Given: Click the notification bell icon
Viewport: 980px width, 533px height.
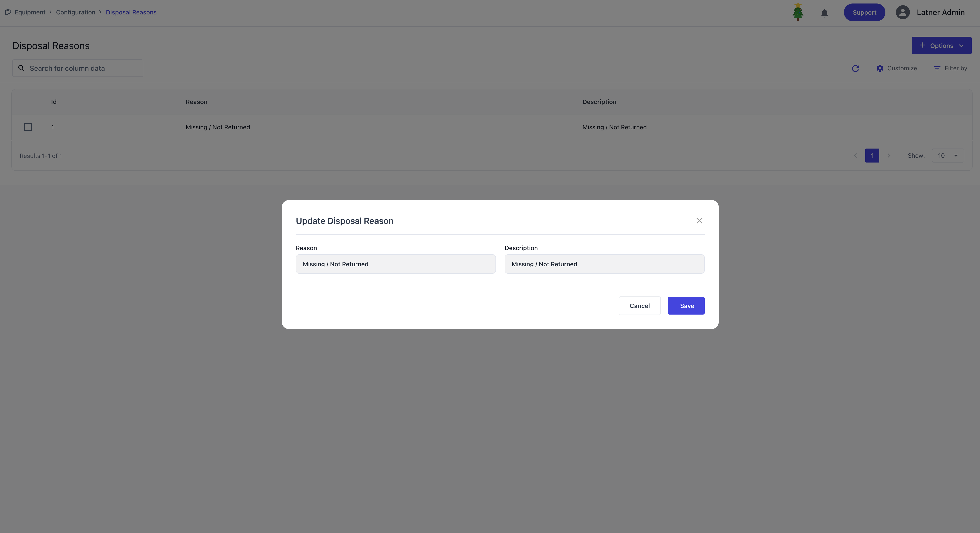Looking at the screenshot, I should point(824,13).
